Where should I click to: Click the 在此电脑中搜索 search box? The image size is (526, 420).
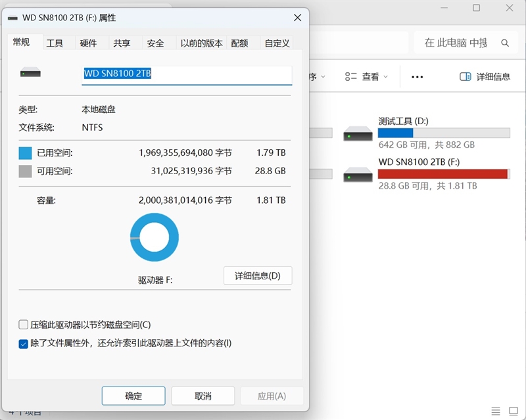pos(465,43)
